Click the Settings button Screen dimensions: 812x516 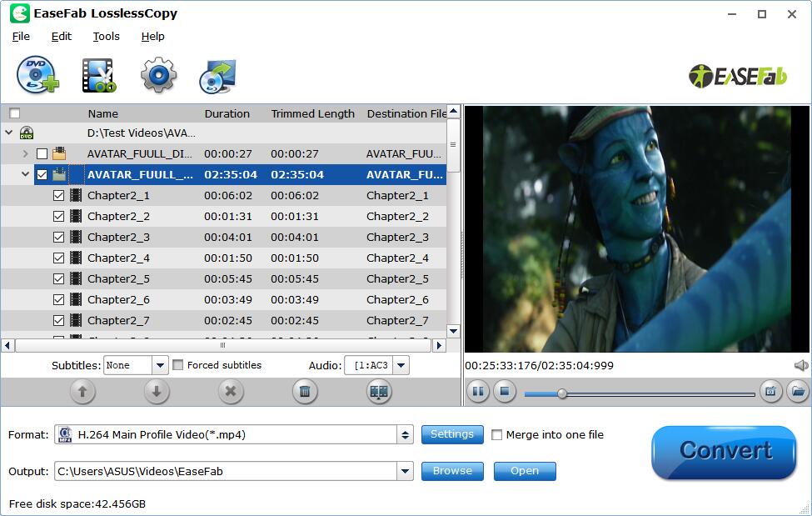point(452,434)
